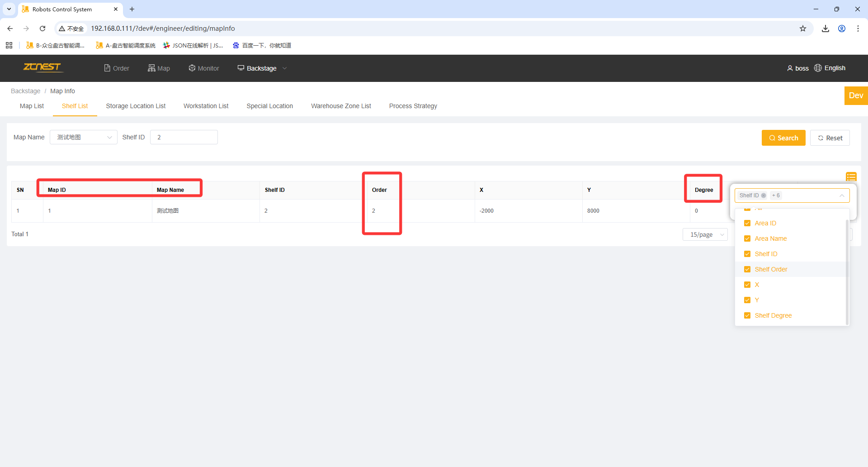The height and width of the screenshot is (467, 868).
Task: Uncheck the Shelf Order checkbox
Action: click(x=747, y=269)
